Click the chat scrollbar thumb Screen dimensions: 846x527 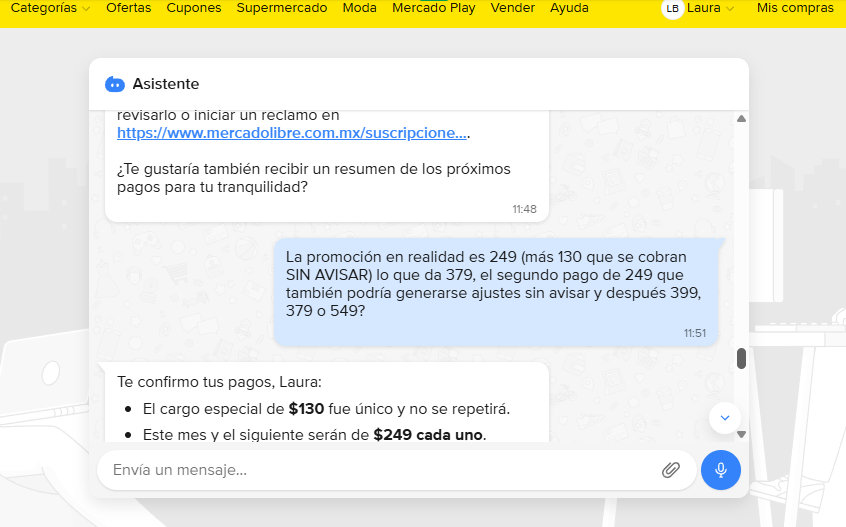741,359
